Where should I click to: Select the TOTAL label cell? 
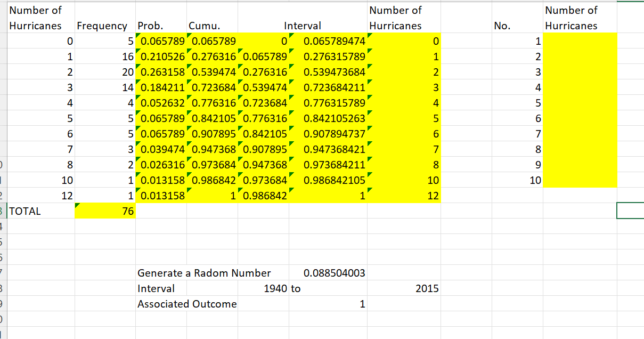pos(41,211)
